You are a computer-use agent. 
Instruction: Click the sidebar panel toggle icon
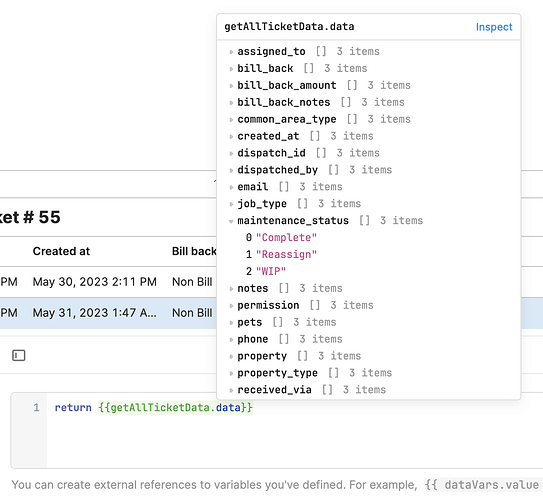click(19, 355)
